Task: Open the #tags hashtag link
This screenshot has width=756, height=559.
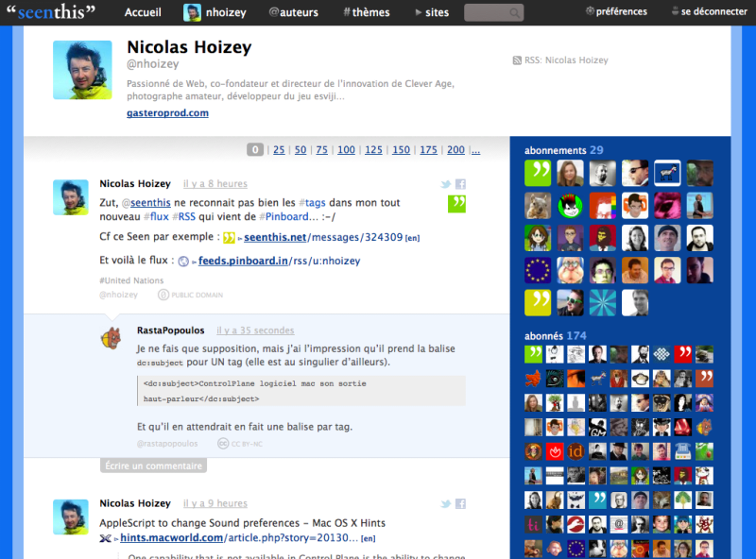Action: pos(312,203)
